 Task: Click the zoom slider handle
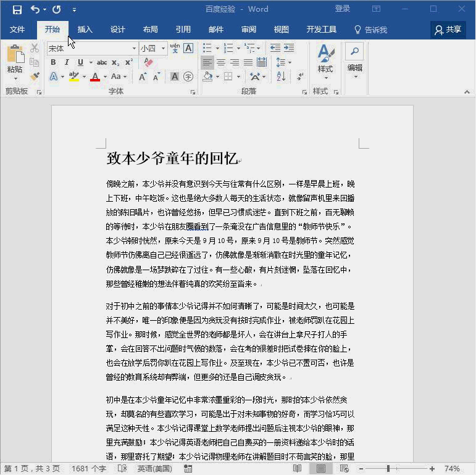click(388, 469)
